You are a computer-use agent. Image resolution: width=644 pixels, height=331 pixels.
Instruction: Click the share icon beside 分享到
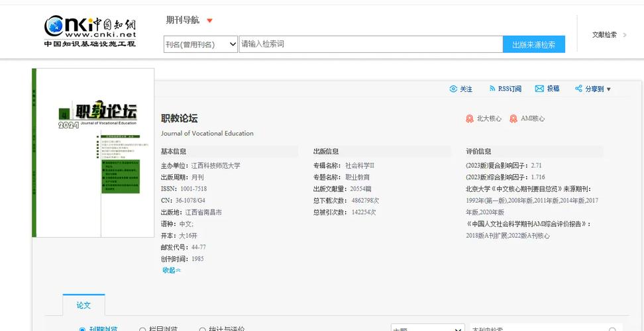pos(578,89)
